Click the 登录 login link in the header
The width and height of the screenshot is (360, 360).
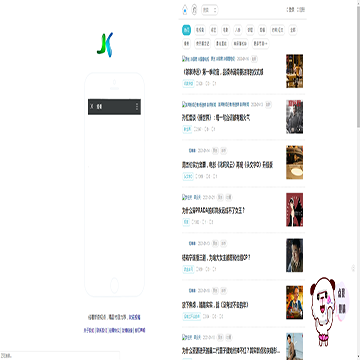291,10
